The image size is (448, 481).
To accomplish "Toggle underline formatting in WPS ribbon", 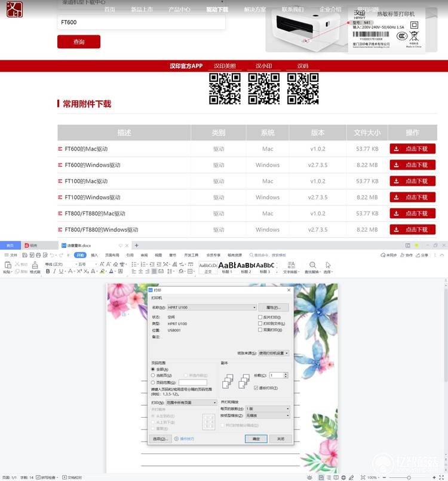I will click(x=61, y=271).
